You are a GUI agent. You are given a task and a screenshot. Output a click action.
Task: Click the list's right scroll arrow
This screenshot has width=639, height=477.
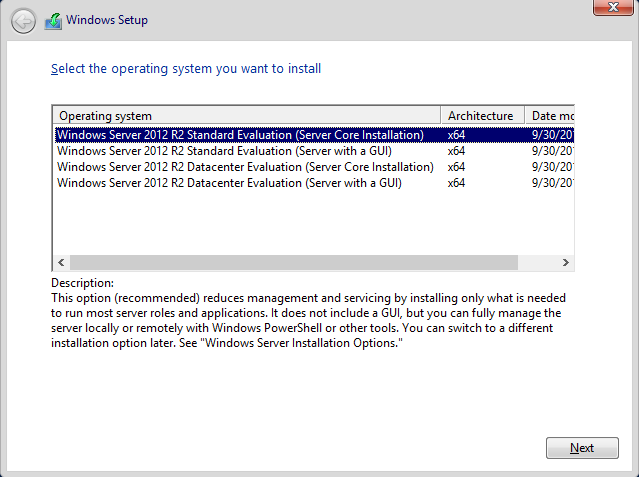[565, 262]
